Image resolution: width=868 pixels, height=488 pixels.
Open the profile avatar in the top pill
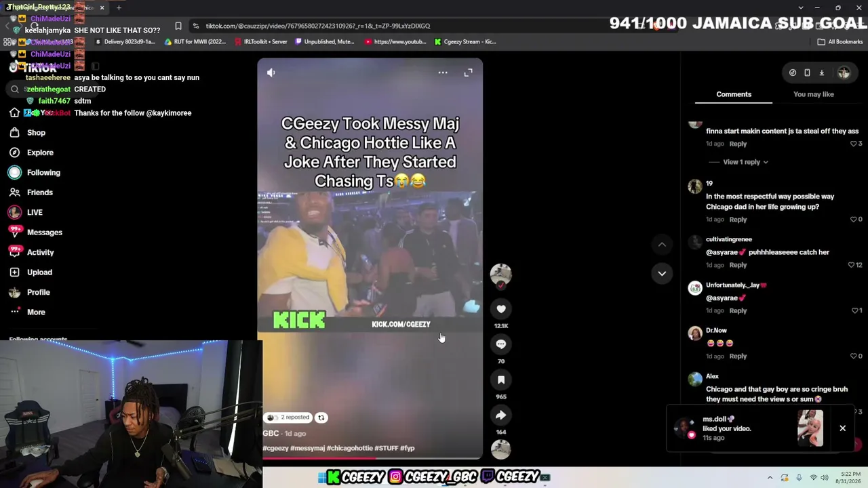844,73
